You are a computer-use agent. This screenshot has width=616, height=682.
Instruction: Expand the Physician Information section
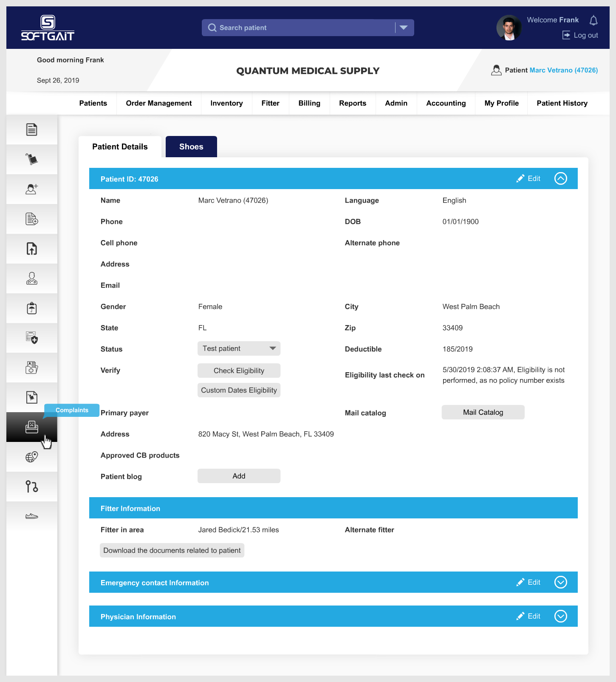point(561,616)
